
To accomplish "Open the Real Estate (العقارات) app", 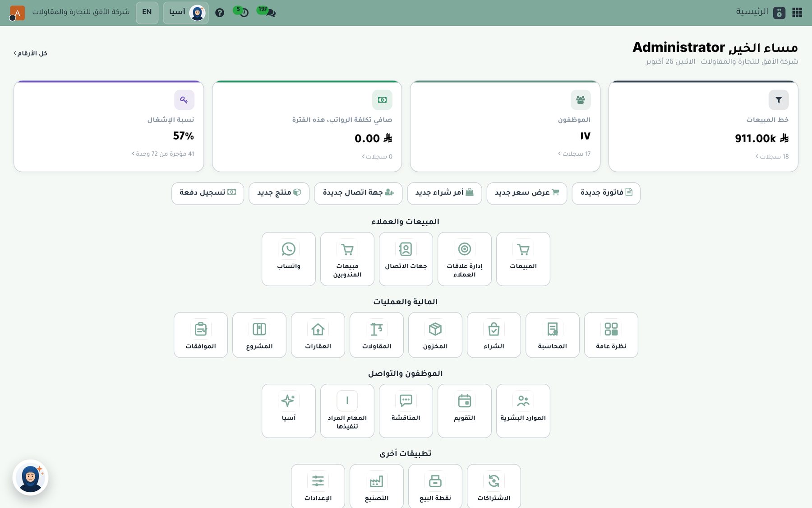I will (318, 335).
